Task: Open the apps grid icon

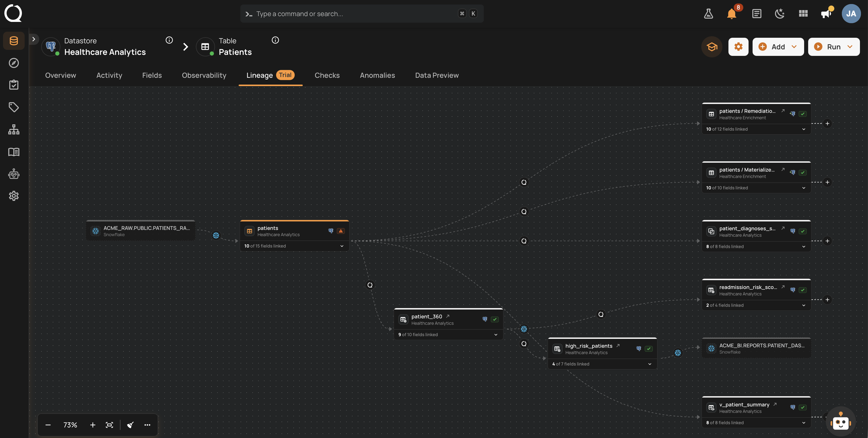Action: (x=803, y=14)
